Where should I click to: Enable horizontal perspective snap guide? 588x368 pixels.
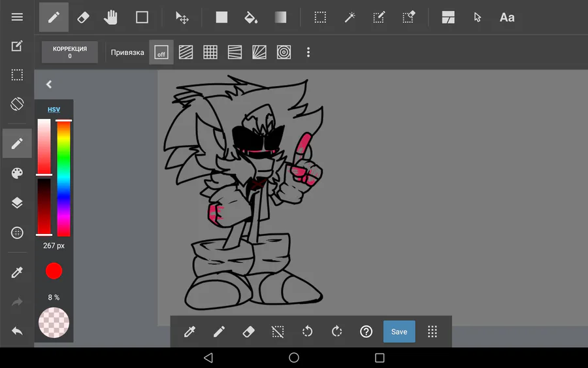tap(235, 52)
